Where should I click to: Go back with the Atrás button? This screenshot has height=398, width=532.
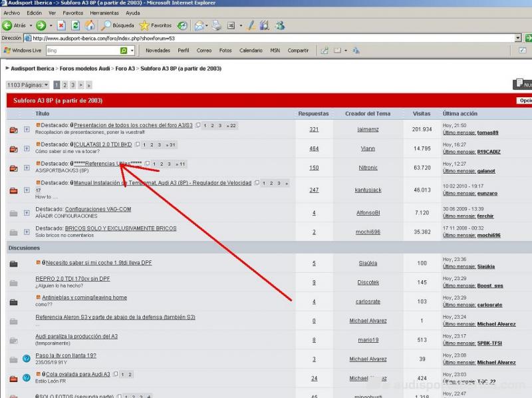(x=14, y=25)
